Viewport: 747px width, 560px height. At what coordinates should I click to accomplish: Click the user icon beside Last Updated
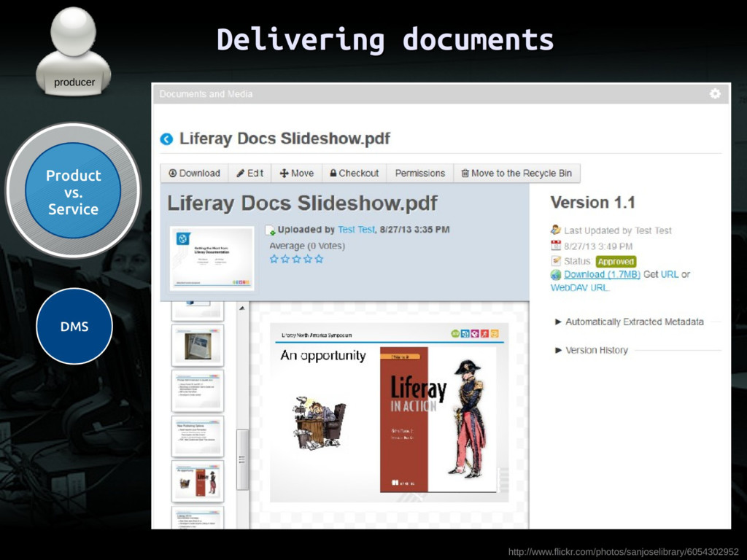[556, 230]
